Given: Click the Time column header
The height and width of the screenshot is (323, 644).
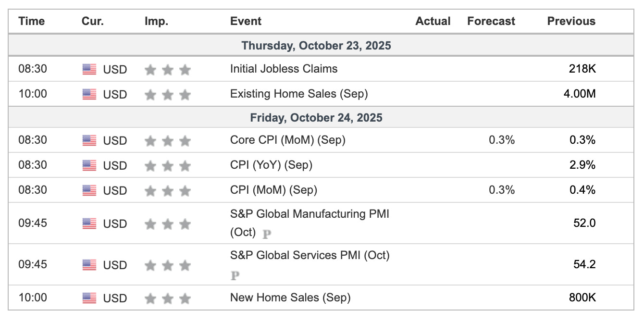Looking at the screenshot, I should [x=31, y=21].
